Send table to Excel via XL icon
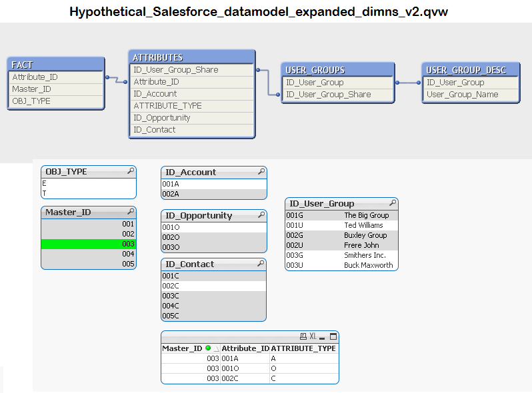The width and height of the screenshot is (532, 393). pos(313,336)
